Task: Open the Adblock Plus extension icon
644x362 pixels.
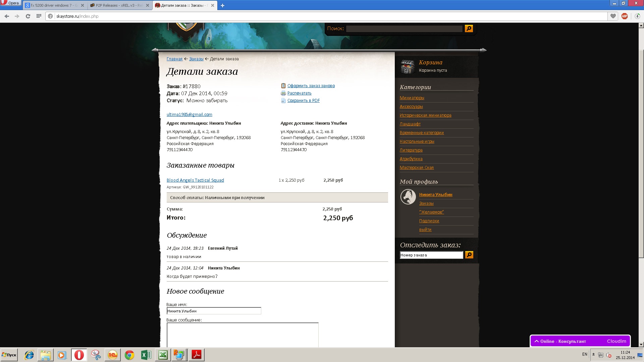Action: (624, 16)
